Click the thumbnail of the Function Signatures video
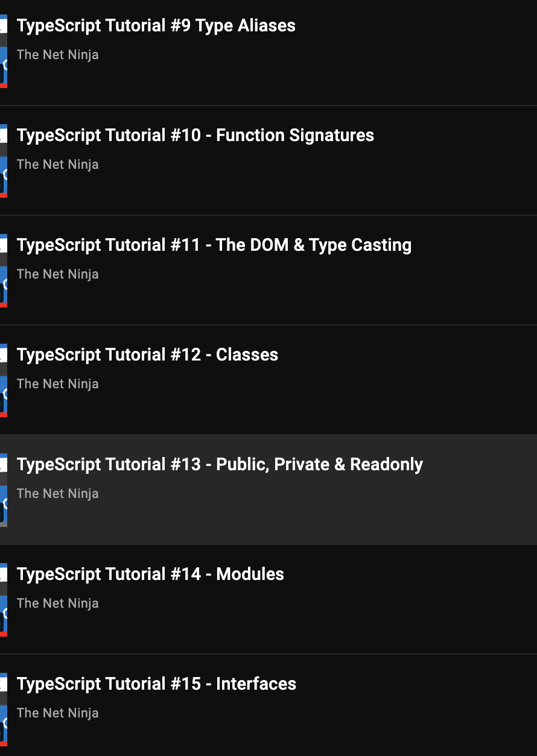Screen dimensions: 537x756 4,158
